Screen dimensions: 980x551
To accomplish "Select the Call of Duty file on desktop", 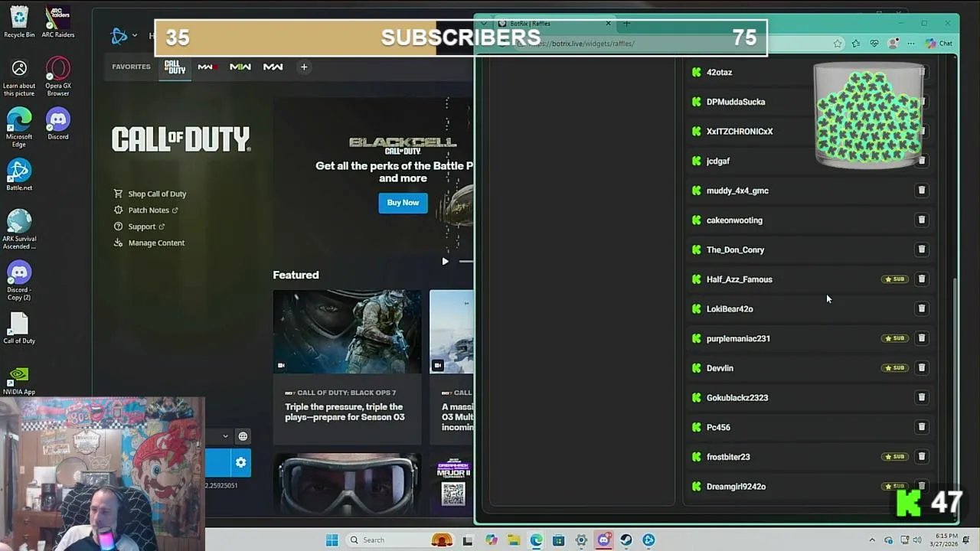I will coord(19,329).
